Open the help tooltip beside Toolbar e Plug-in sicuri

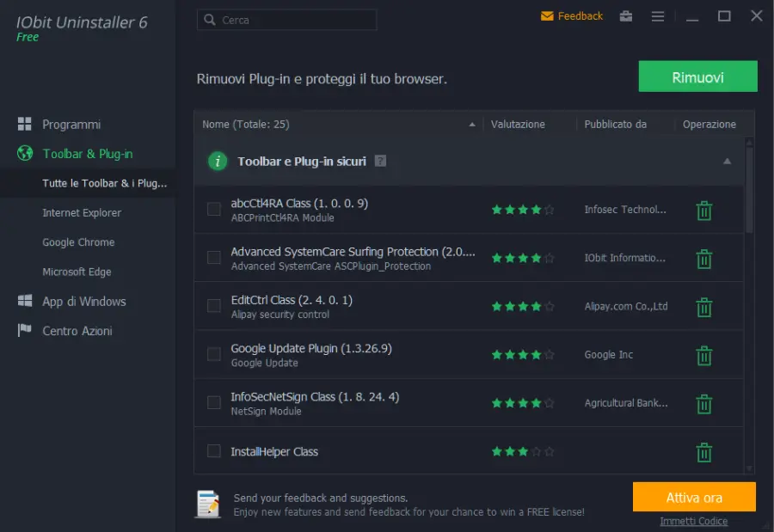point(380,160)
